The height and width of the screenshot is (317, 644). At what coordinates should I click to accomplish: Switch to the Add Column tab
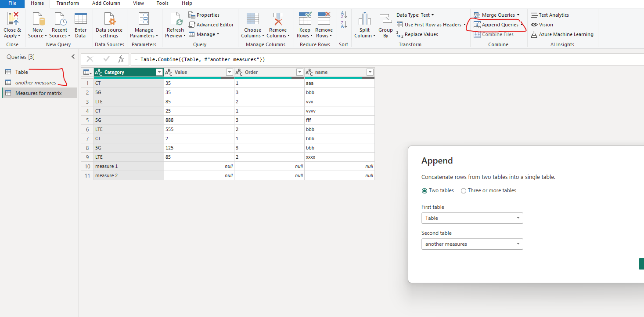[106, 3]
